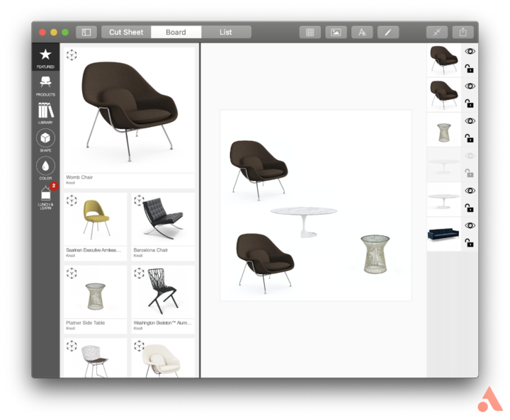This screenshot has height=420, width=510.
Task: Open the Products chair section
Action: 45,85
